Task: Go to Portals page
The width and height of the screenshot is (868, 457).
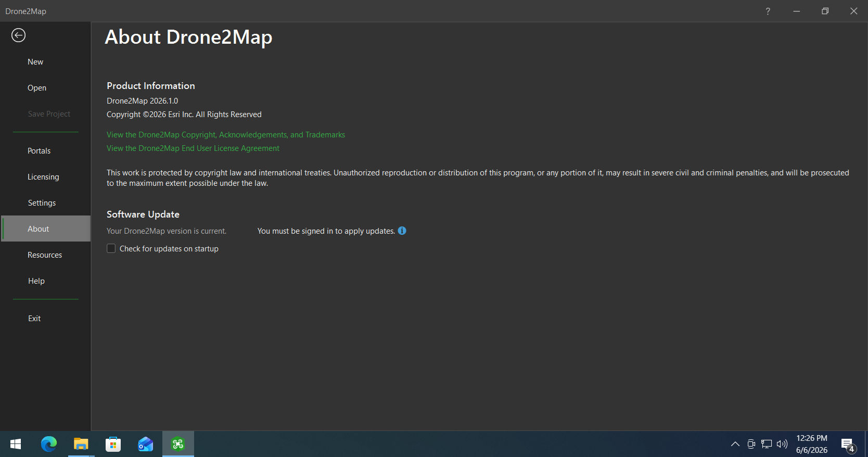Action: pos(39,151)
